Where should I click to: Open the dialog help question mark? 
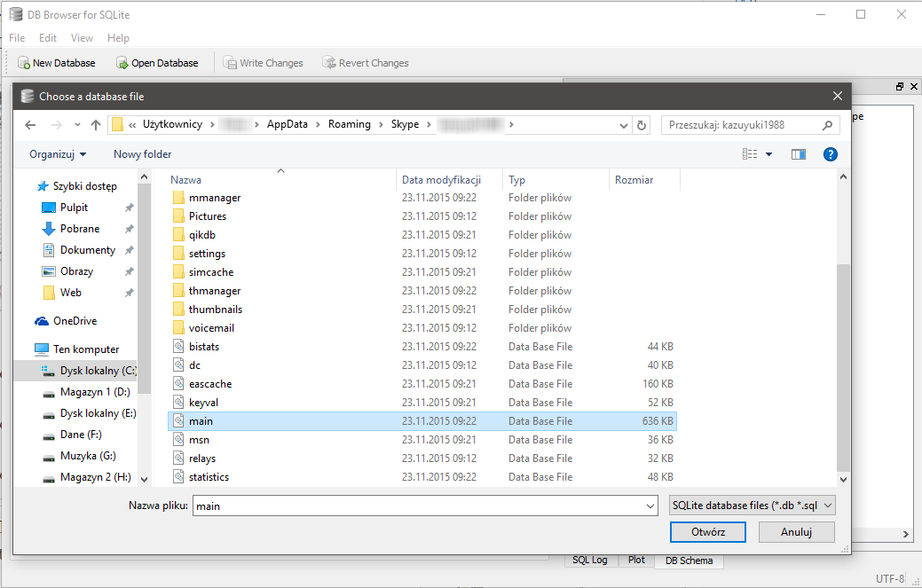tap(831, 154)
